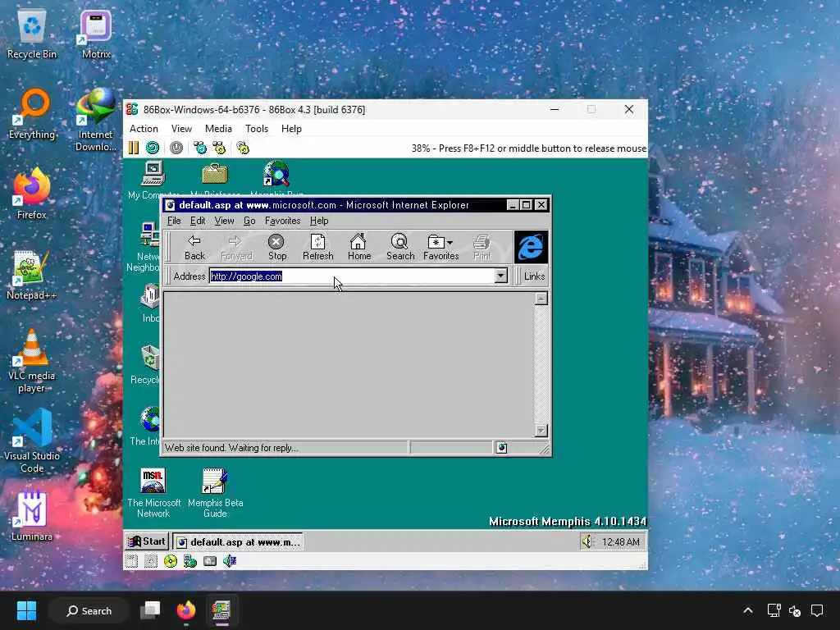Click the CD-ROM icon in 86Box status bar
840x630 pixels.
pos(171,561)
